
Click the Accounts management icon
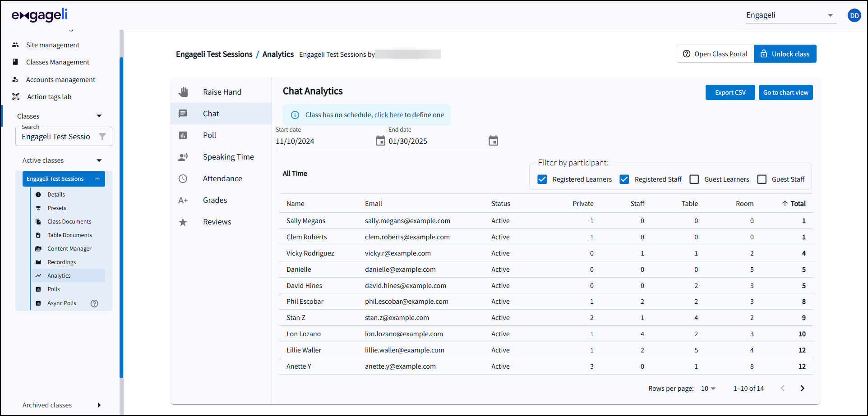coord(15,79)
